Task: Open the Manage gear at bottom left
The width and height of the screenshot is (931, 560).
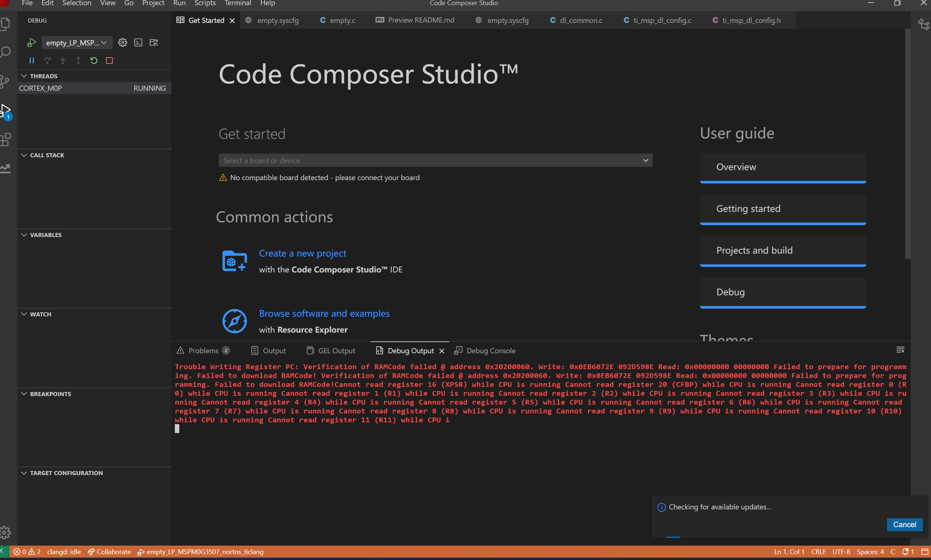Action: click(x=6, y=532)
